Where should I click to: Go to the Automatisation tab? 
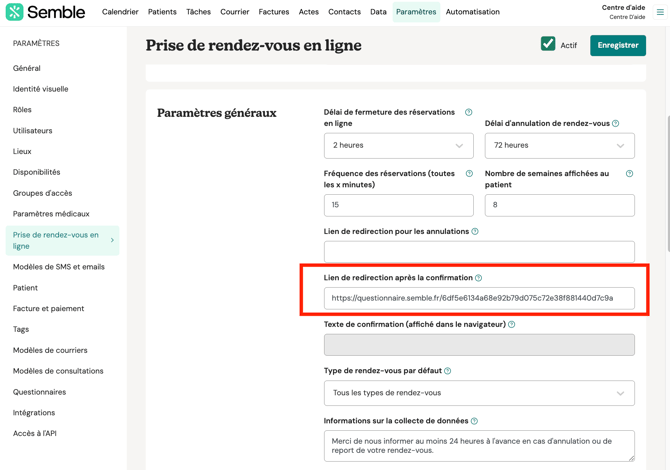pos(472,12)
